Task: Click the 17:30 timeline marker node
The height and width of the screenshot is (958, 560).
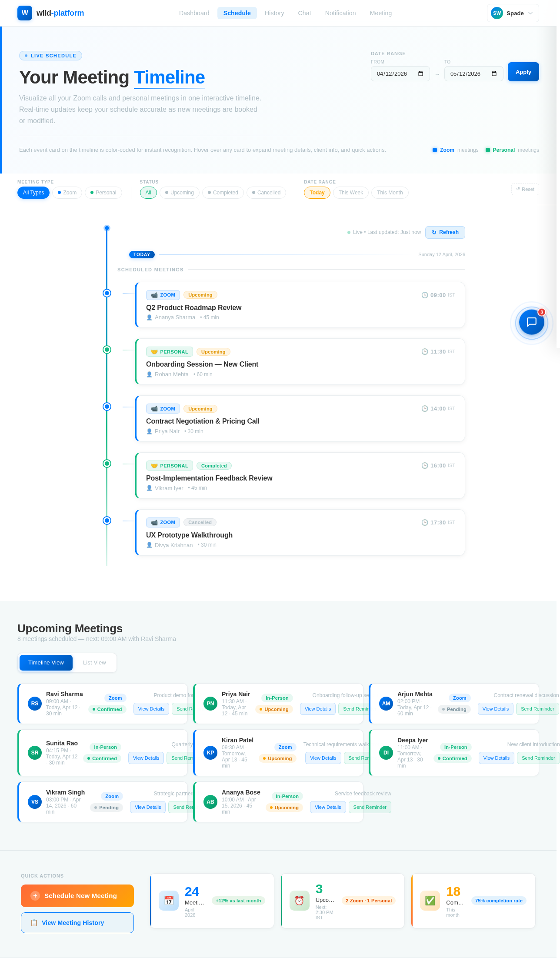Action: click(107, 521)
